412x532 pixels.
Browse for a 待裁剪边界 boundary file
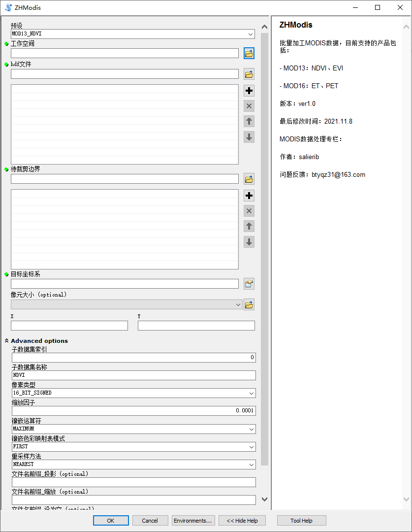point(249,179)
